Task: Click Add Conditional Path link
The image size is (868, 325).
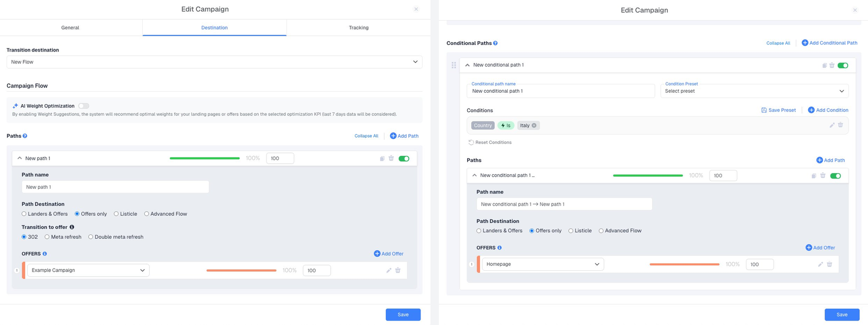Action: (x=829, y=43)
